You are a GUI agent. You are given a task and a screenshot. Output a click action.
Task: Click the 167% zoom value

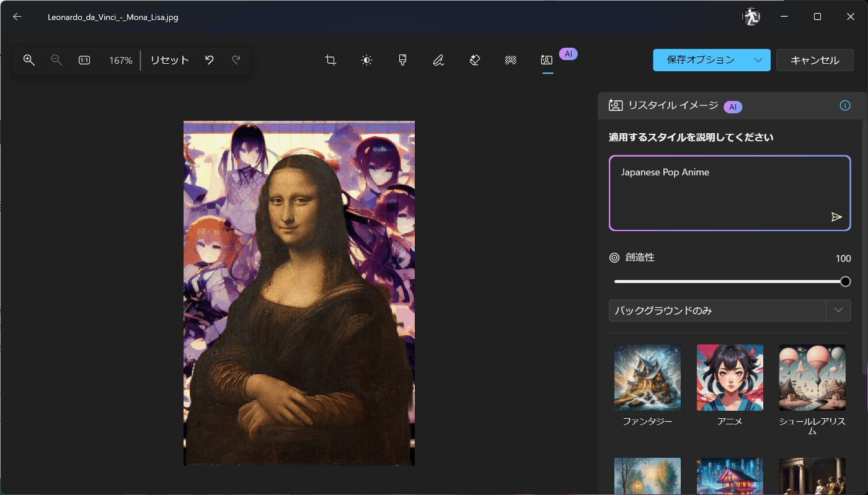(x=121, y=61)
